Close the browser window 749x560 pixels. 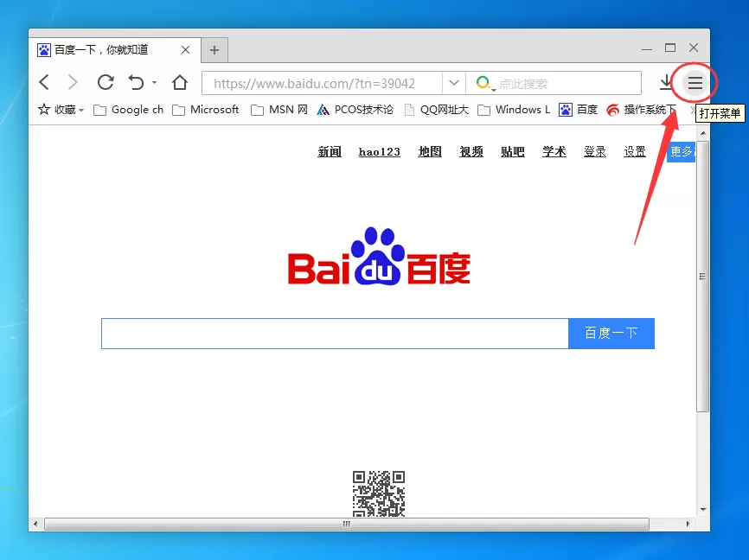click(694, 48)
